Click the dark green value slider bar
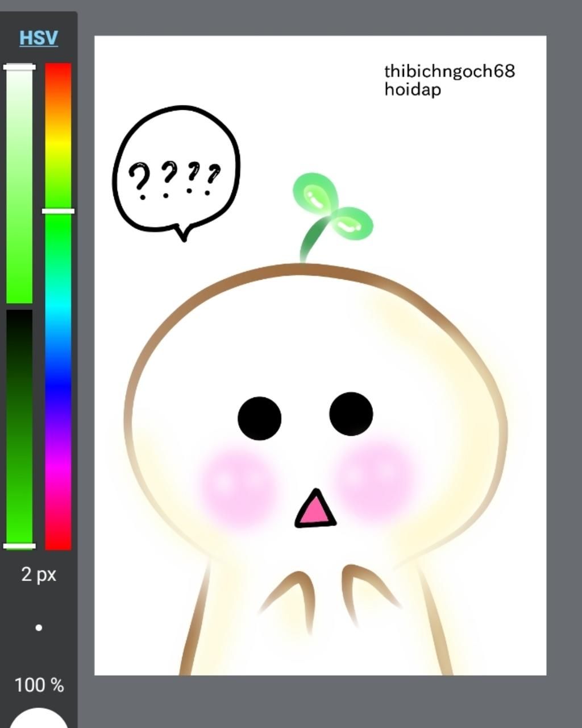 point(19,429)
